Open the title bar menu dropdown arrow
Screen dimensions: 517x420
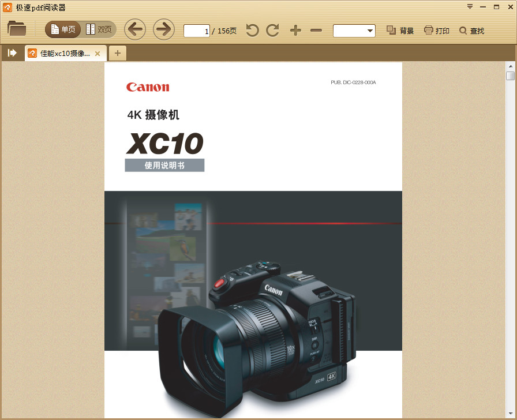pos(470,7)
